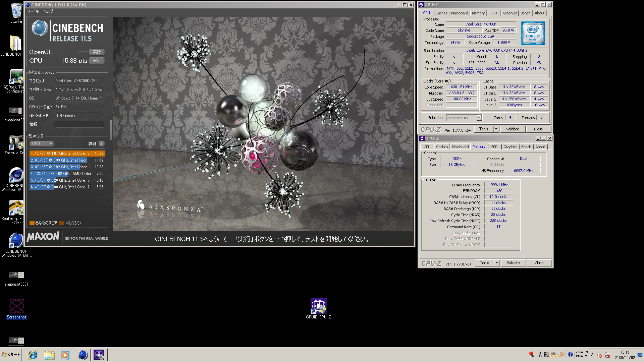Click the muted volume tray icon

click(x=599, y=355)
